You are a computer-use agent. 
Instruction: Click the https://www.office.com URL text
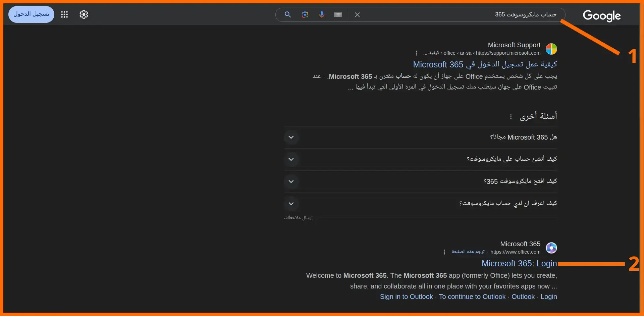point(516,252)
